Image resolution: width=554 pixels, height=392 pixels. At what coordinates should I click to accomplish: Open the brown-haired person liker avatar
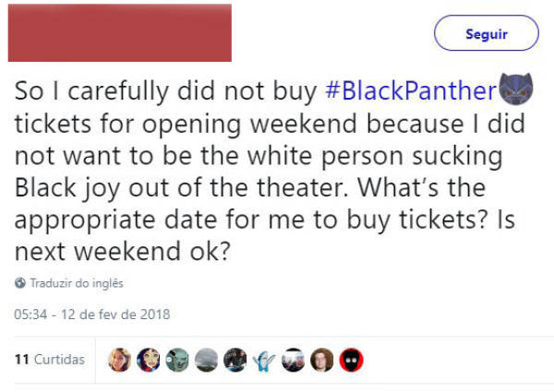[322, 359]
